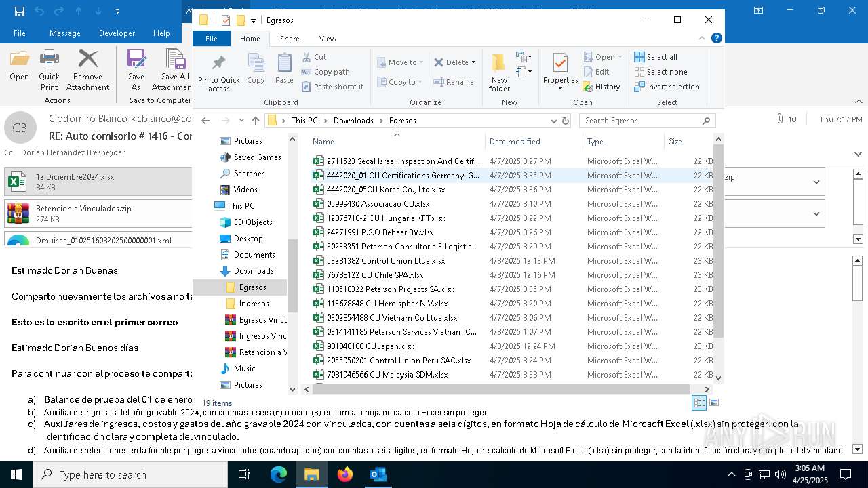Image resolution: width=868 pixels, height=488 pixels.
Task: Click Open icon in Outlook ribbon
Action: click(19, 66)
